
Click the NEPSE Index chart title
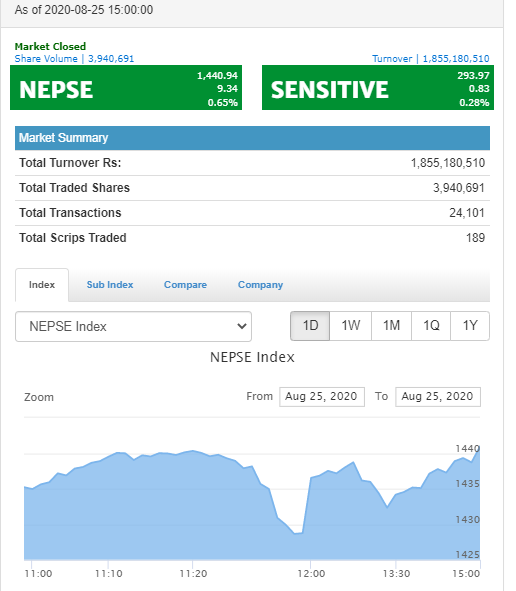[x=252, y=357]
